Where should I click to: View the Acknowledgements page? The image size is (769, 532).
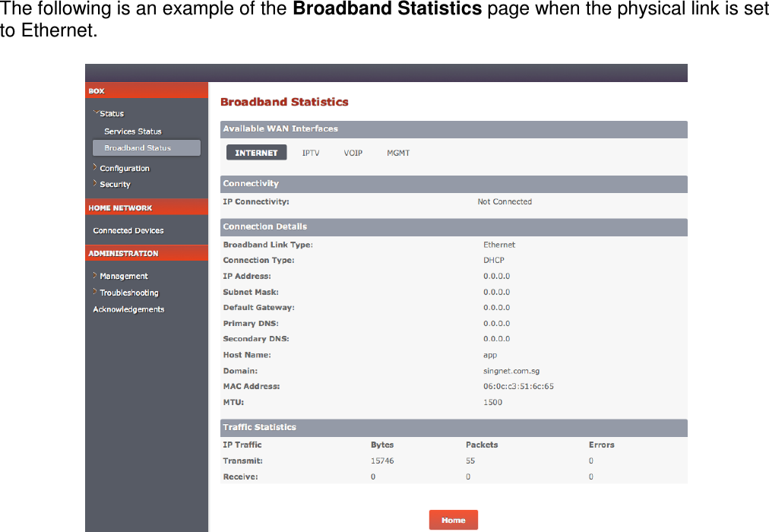[128, 309]
